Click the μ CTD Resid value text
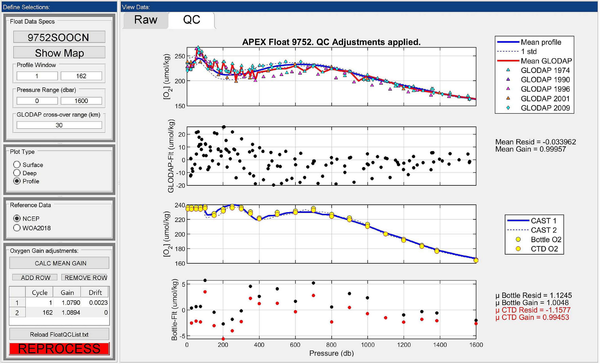 point(533,310)
